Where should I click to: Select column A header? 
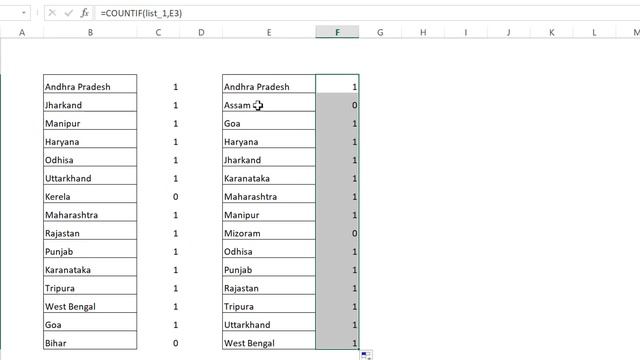coord(22,32)
